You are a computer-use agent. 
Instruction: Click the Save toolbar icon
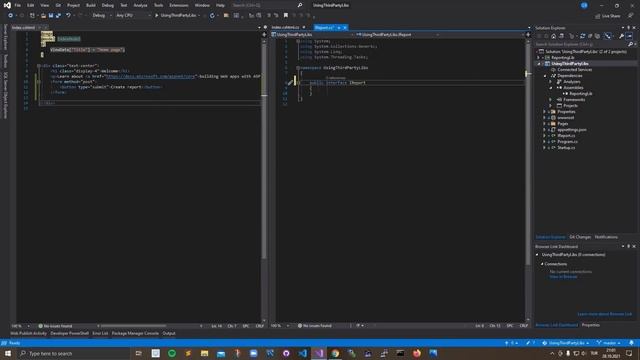(x=51, y=16)
